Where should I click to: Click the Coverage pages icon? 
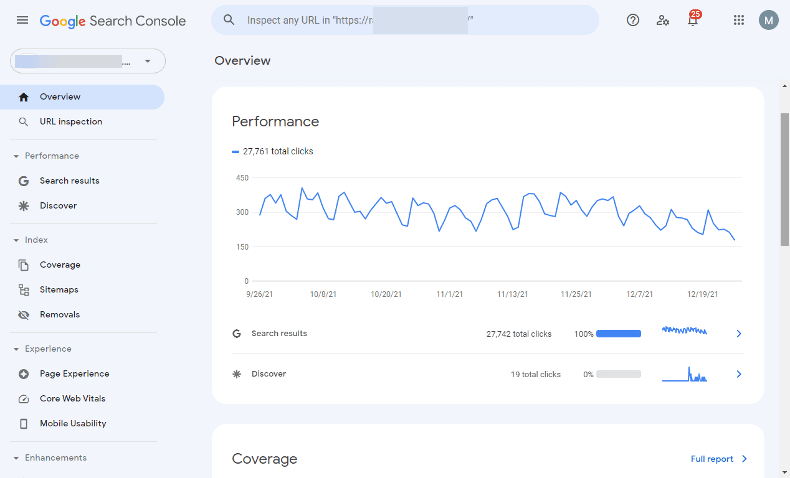pyautogui.click(x=23, y=264)
